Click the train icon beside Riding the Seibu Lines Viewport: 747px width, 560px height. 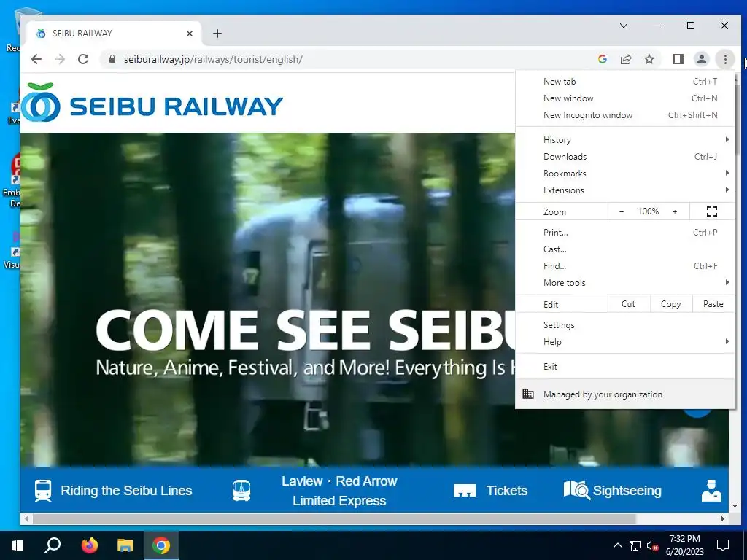[43, 491]
